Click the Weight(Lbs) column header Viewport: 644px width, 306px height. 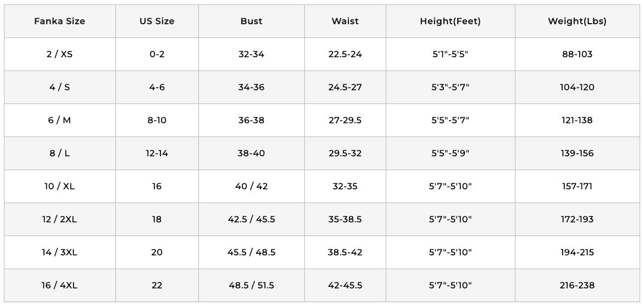[x=577, y=21]
